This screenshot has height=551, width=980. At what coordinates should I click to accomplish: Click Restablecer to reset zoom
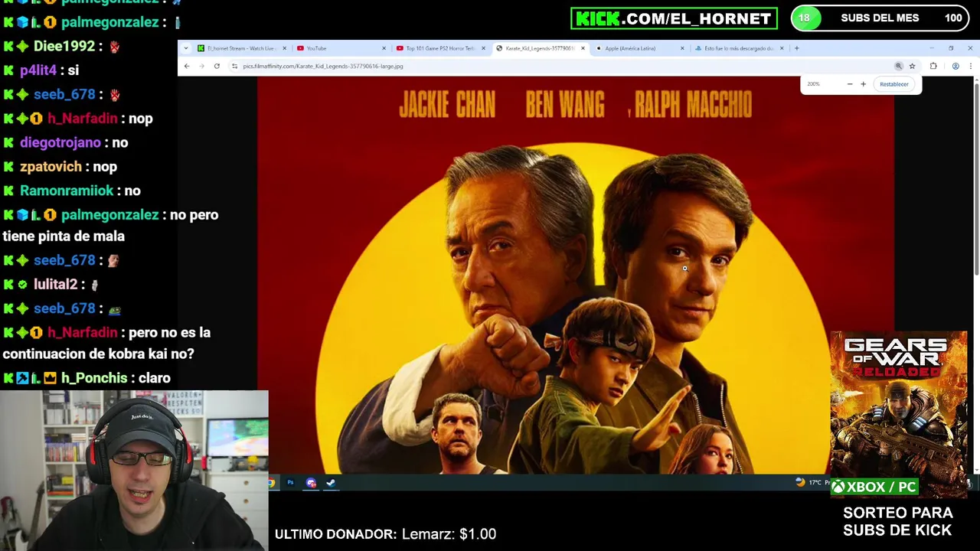pos(894,84)
